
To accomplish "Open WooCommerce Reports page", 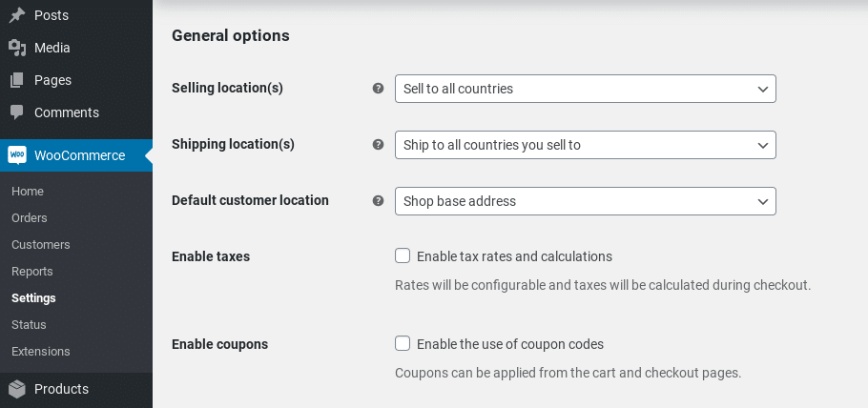I will click(32, 272).
